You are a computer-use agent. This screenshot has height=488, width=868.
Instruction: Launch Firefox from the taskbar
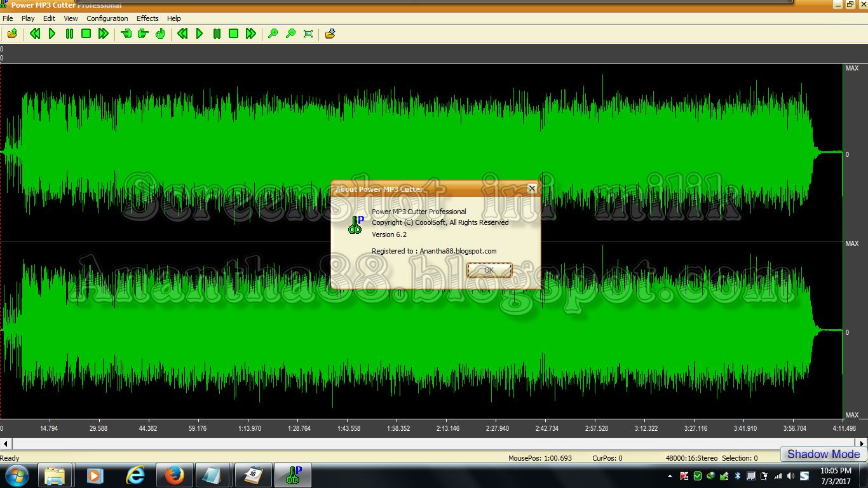pyautogui.click(x=174, y=475)
